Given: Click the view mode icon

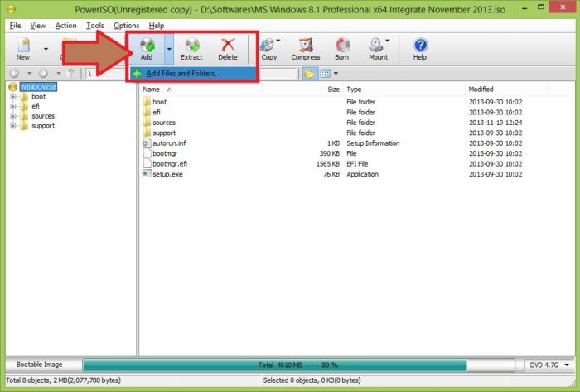Looking at the screenshot, I should point(325,74).
